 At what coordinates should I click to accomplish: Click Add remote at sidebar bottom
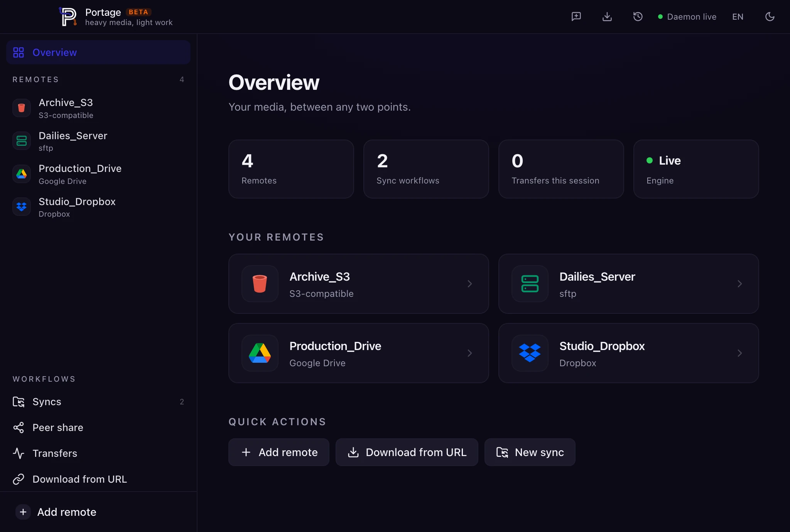point(98,512)
